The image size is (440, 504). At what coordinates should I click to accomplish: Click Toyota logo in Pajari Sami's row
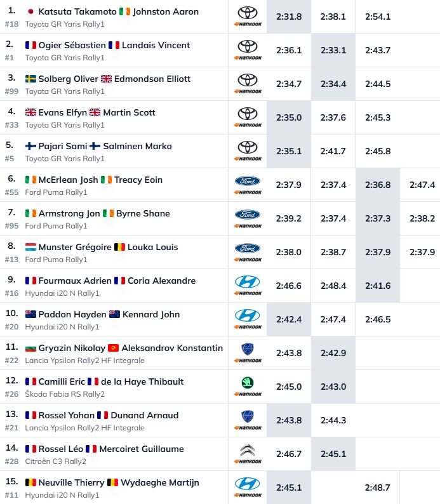(x=247, y=147)
